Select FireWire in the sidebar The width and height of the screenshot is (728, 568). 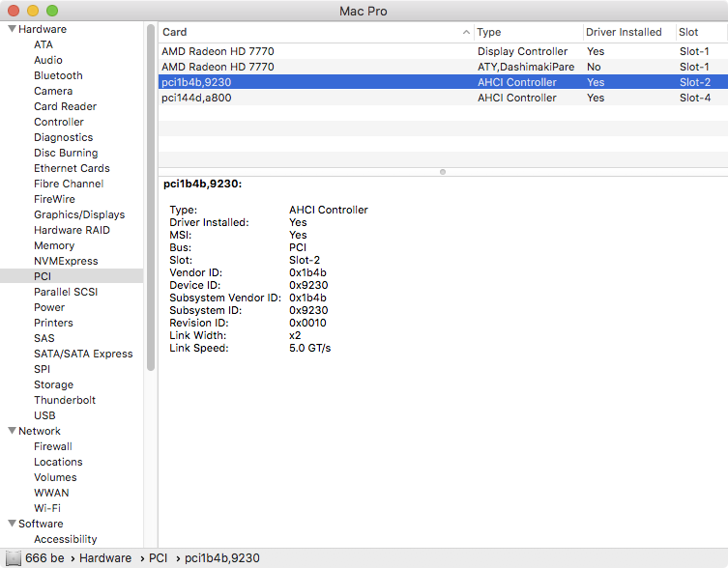point(54,199)
